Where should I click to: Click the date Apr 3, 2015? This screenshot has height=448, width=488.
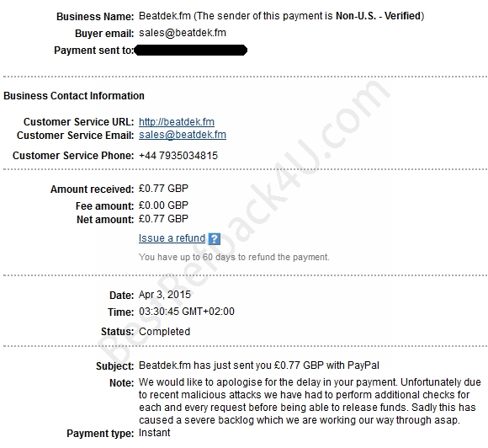165,295
